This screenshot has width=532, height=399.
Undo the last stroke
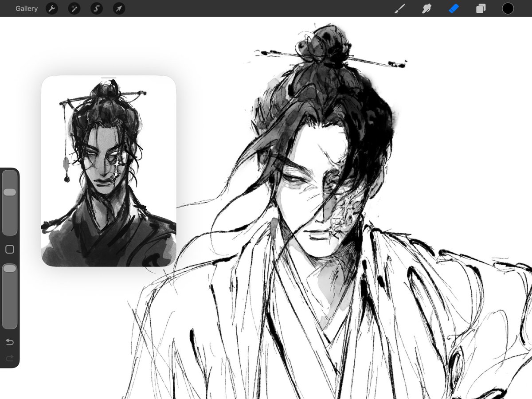[9, 342]
